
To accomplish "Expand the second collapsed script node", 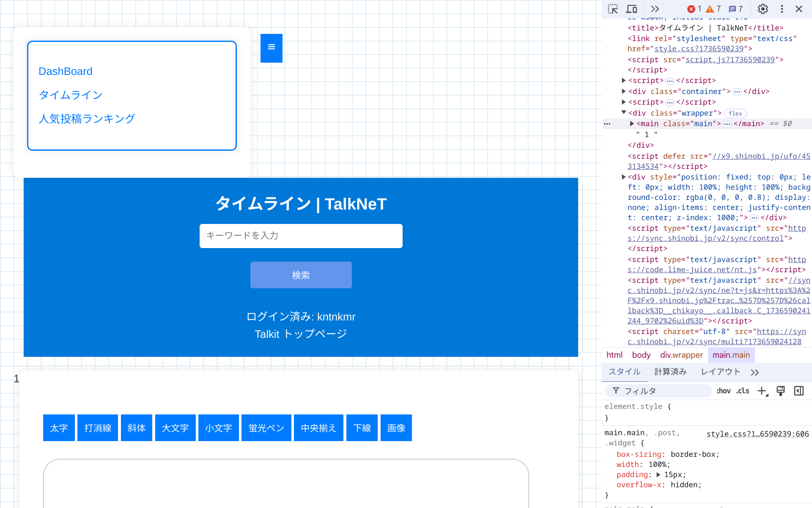I will click(x=624, y=102).
